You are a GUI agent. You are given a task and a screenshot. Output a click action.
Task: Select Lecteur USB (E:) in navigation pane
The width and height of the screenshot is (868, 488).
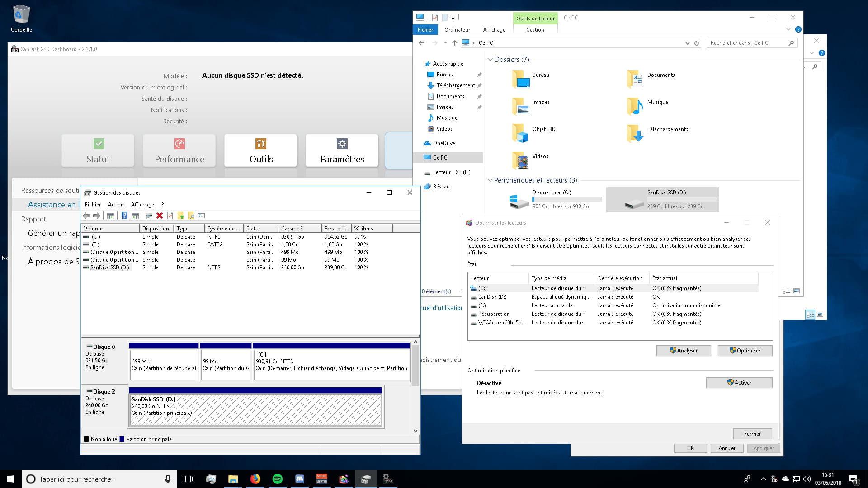[448, 172]
